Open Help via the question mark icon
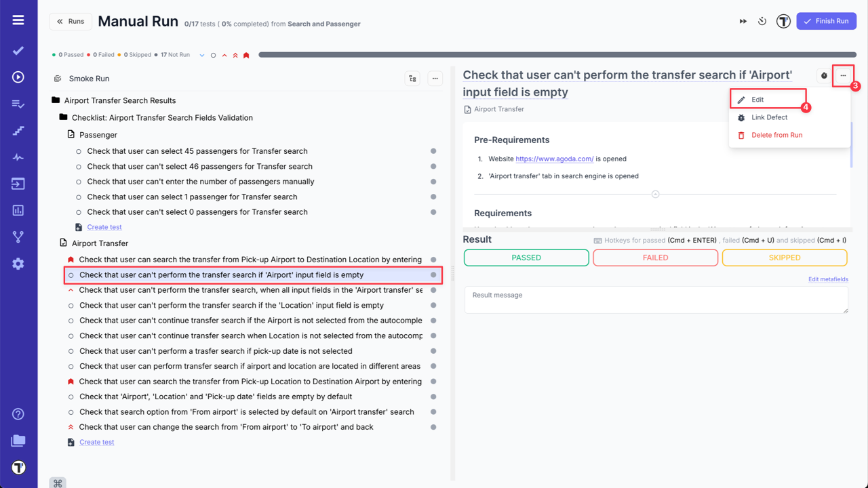The width and height of the screenshot is (868, 488). 18,413
